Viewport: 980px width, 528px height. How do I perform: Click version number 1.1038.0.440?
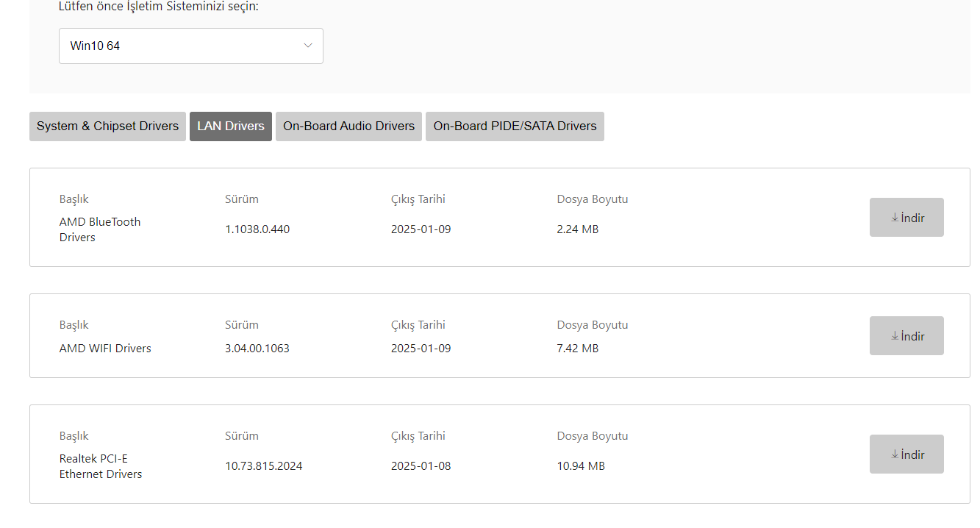(x=257, y=229)
